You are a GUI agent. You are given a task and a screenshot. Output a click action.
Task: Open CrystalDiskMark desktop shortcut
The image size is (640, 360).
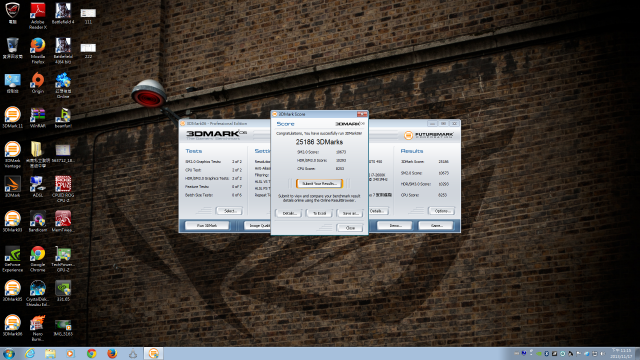pyautogui.click(x=38, y=293)
